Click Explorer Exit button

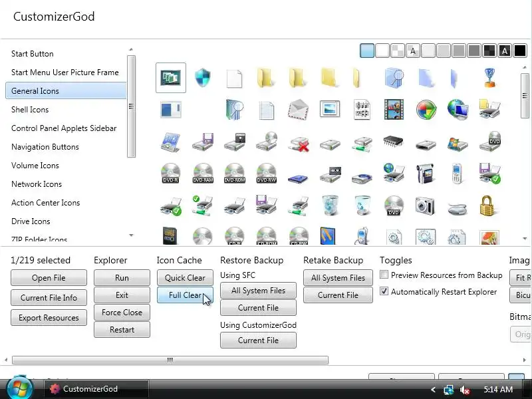[x=122, y=295]
